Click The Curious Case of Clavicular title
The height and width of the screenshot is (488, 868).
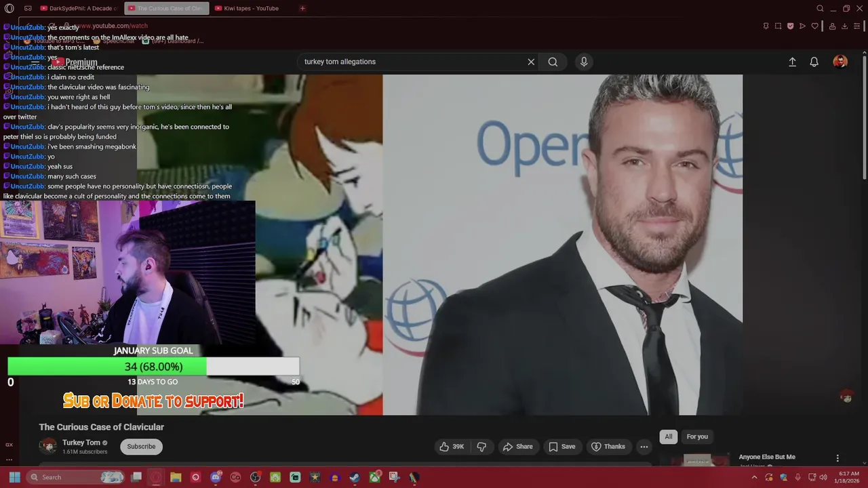click(102, 427)
